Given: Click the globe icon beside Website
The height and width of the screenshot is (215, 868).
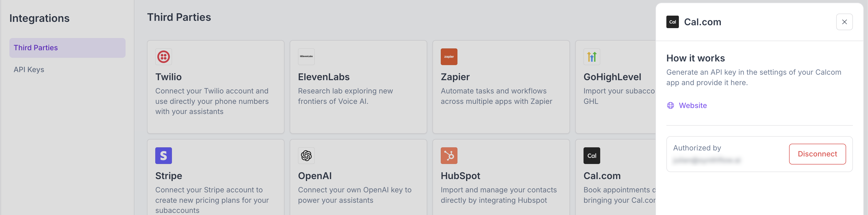Looking at the screenshot, I should 670,105.
